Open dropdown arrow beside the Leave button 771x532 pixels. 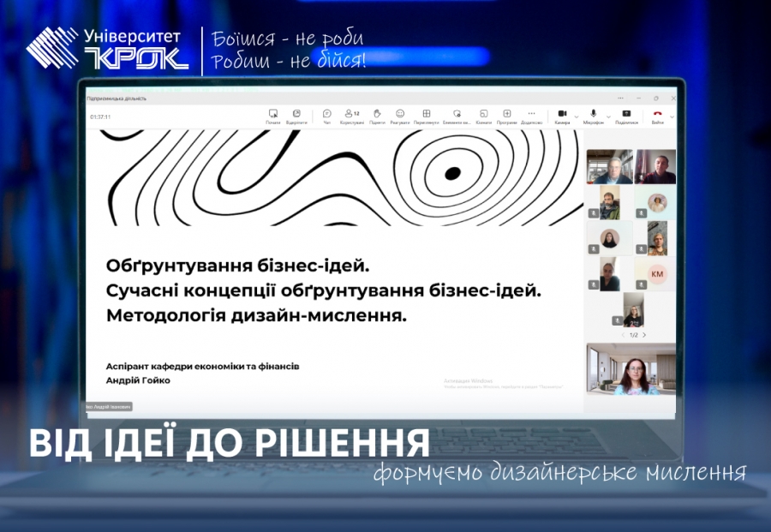672,116
